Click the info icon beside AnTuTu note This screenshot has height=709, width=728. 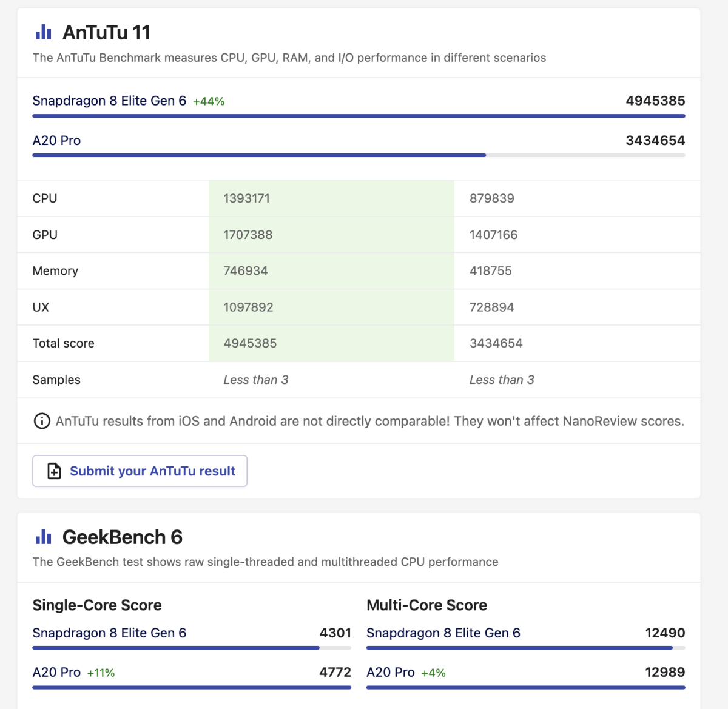[x=42, y=421]
